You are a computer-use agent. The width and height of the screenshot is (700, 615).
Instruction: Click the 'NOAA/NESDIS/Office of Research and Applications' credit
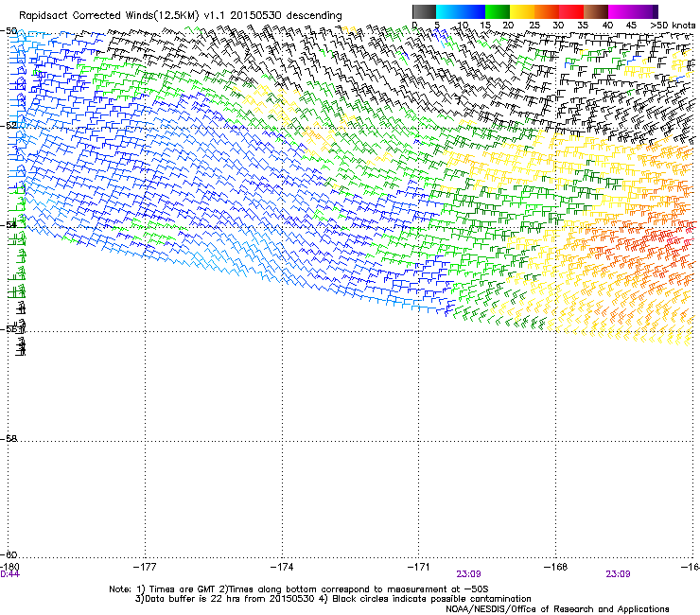point(557,609)
